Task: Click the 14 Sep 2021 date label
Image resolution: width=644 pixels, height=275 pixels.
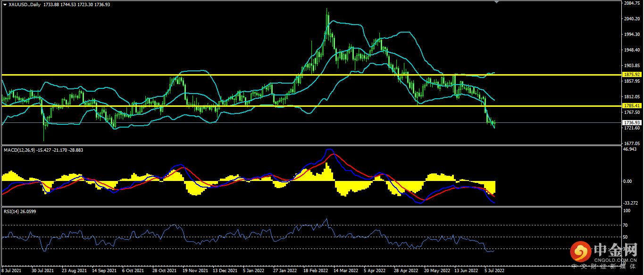Action: tap(104, 271)
